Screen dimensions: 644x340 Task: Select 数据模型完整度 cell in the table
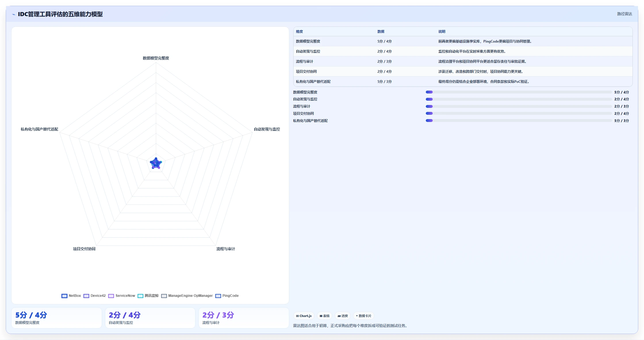pos(308,41)
